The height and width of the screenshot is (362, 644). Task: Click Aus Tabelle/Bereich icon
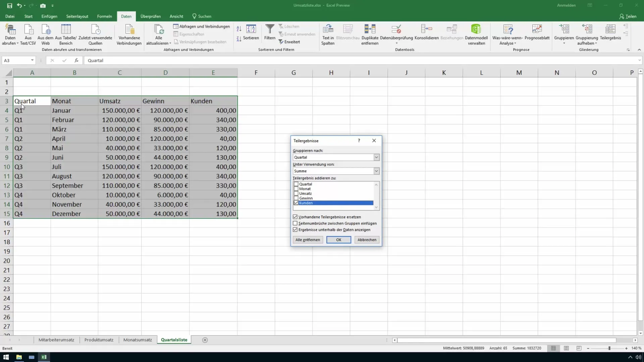(x=66, y=35)
